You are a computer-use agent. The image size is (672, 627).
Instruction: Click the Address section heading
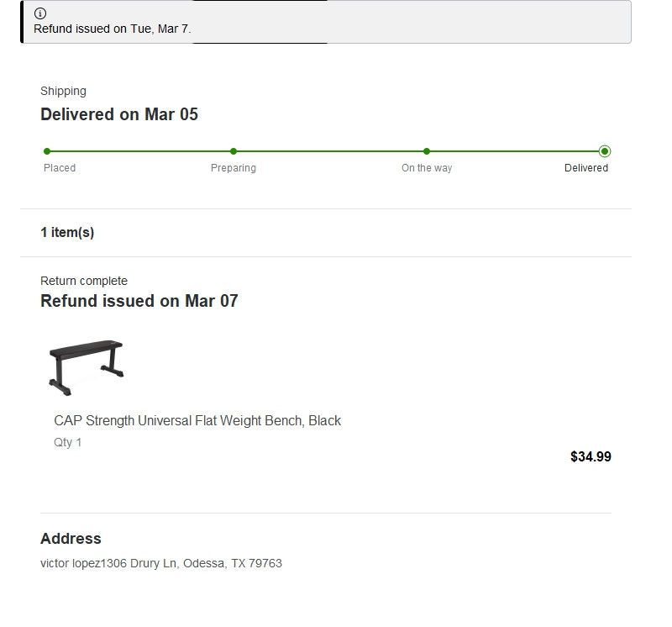(71, 539)
